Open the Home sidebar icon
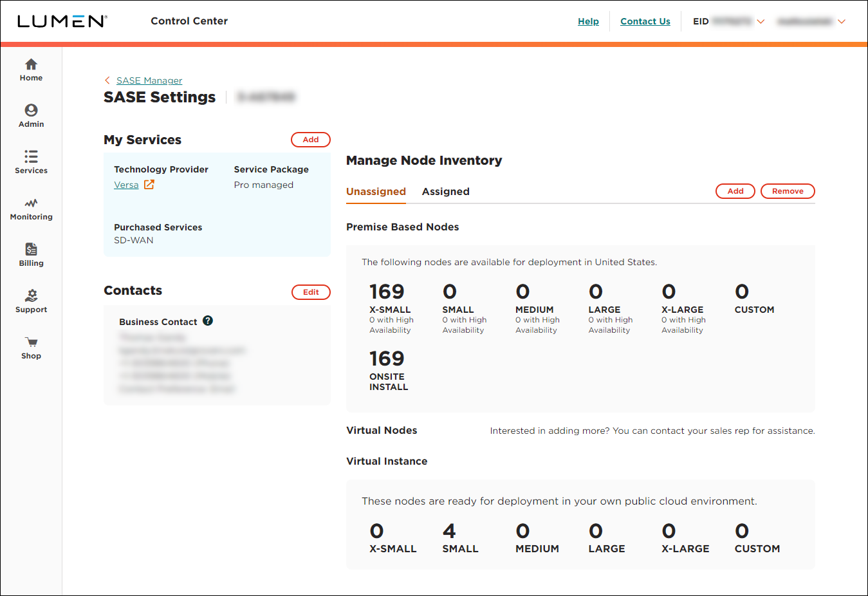This screenshot has width=868, height=596. tap(31, 69)
